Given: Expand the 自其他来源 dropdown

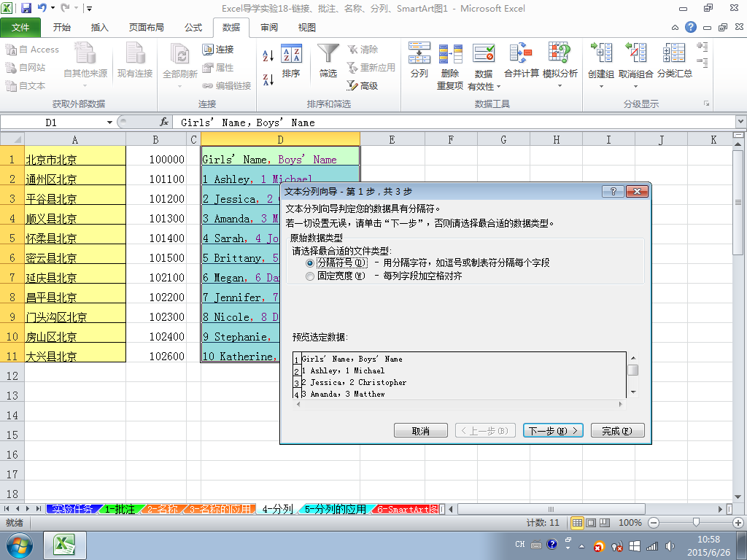Looking at the screenshot, I should 85,86.
